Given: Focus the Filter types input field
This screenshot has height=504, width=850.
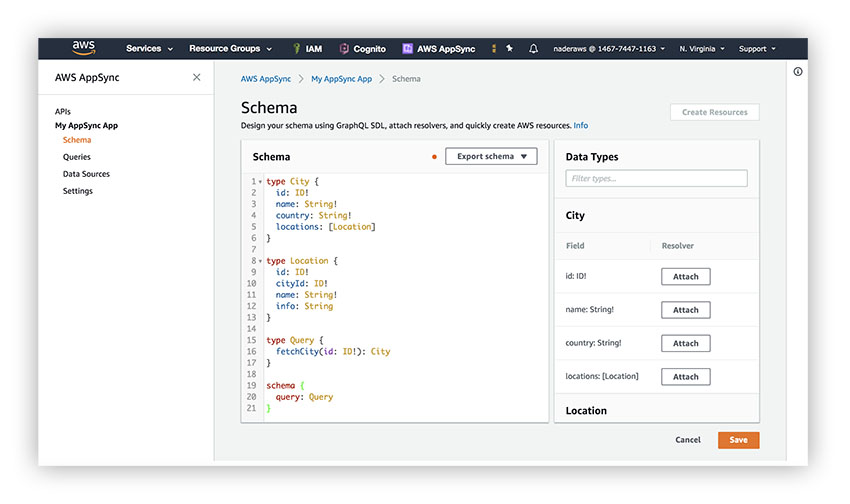Looking at the screenshot, I should pyautogui.click(x=656, y=178).
